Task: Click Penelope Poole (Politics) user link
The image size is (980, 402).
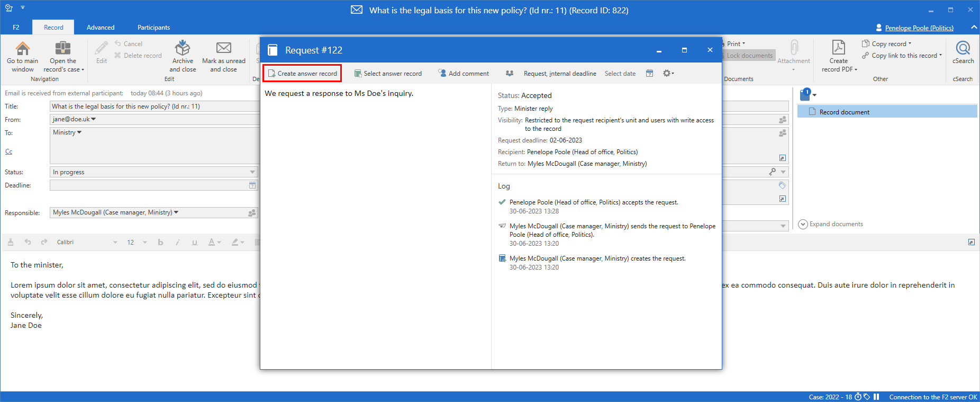Action: pos(919,28)
